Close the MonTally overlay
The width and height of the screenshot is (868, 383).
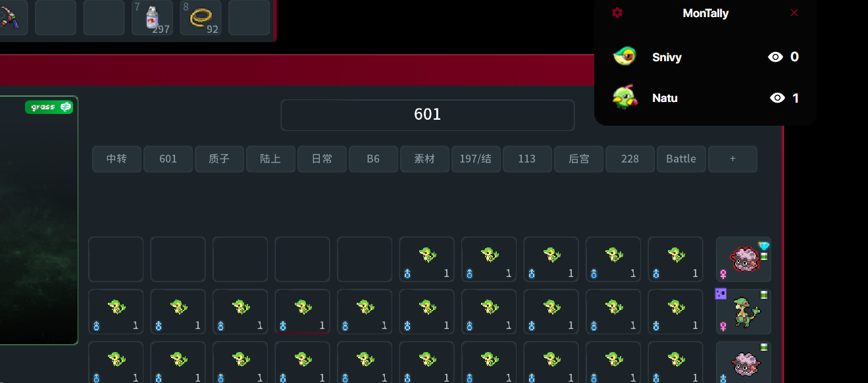[794, 13]
